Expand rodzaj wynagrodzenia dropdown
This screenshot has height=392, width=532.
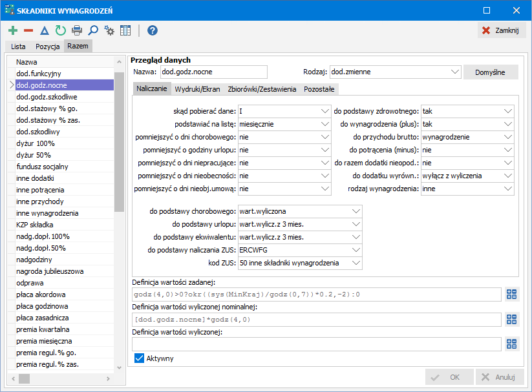pos(508,189)
